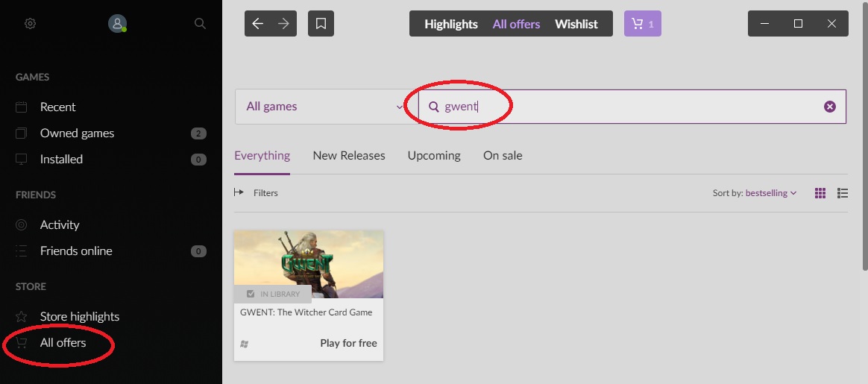Open the All games category dropdown

(327, 106)
